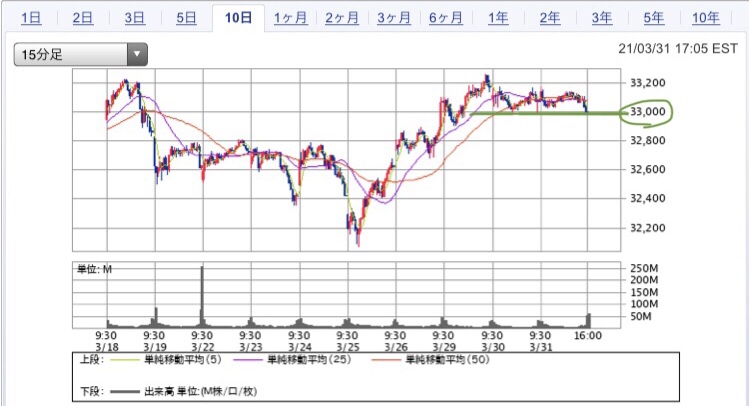Click the 3/24 date label
Image resolution: width=750 pixels, height=406 pixels.
click(x=299, y=347)
